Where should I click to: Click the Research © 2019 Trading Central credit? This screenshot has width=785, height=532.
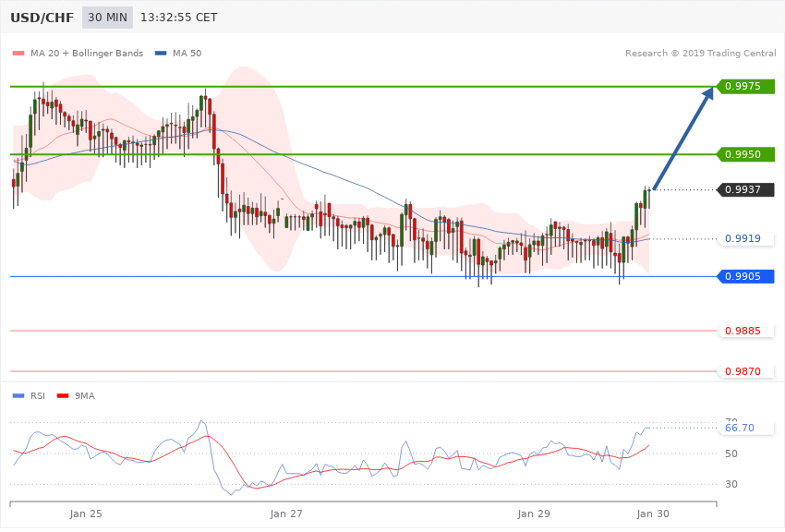(x=700, y=53)
